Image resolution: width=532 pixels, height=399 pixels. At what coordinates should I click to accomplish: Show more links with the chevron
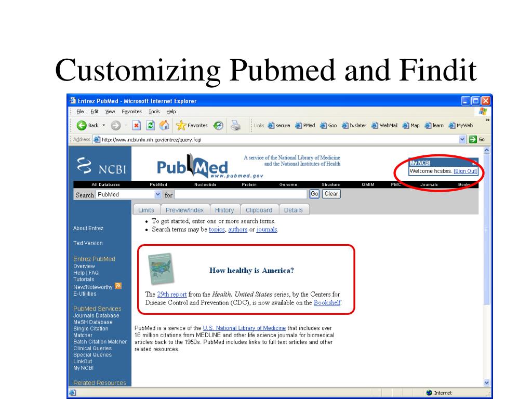(x=487, y=120)
